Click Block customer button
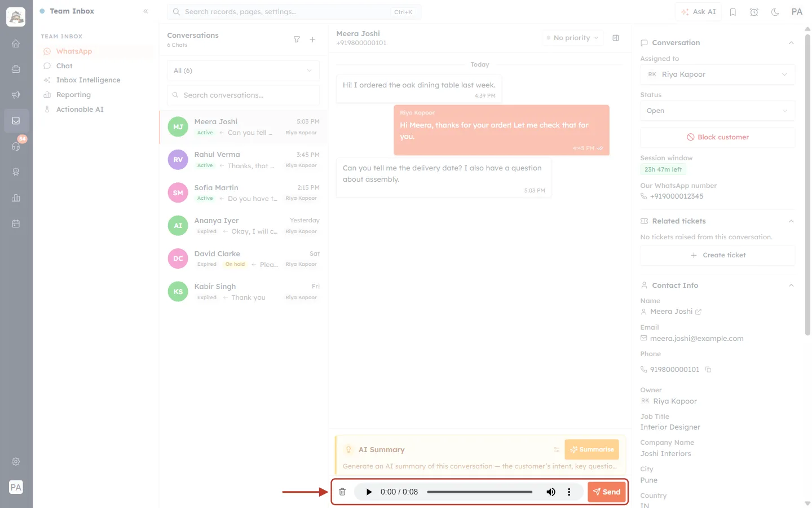The width and height of the screenshot is (812, 508). (717, 137)
